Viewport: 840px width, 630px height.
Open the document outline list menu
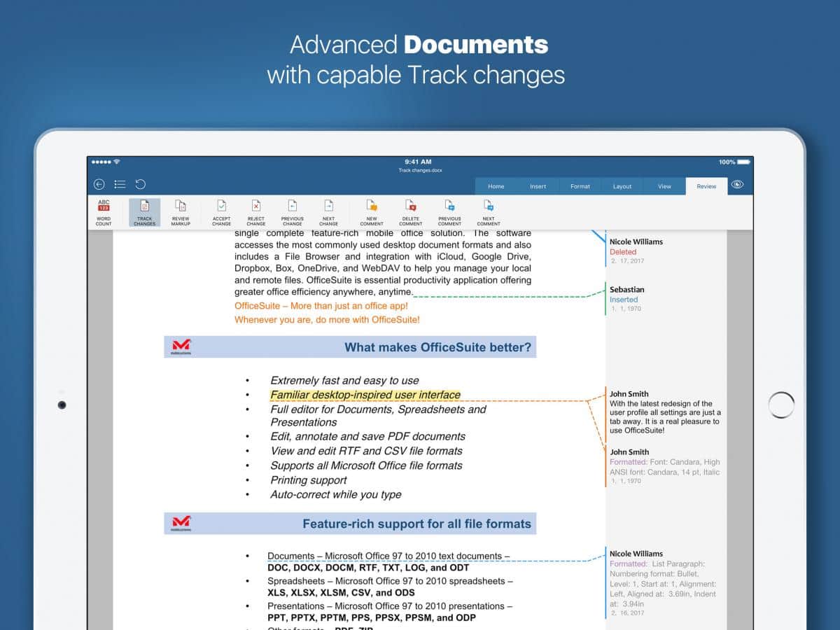pos(120,185)
